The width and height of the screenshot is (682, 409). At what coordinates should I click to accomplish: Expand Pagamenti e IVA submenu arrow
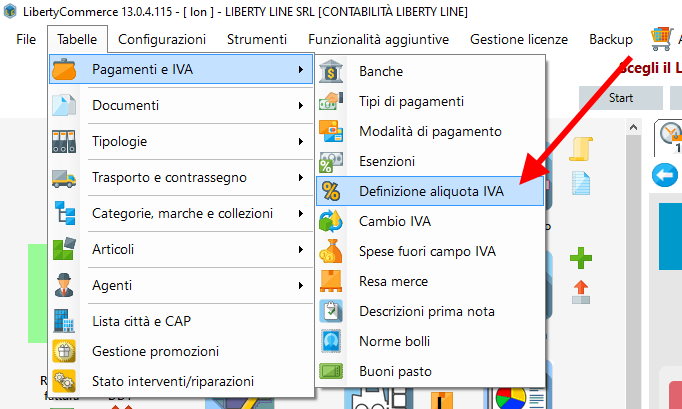301,69
